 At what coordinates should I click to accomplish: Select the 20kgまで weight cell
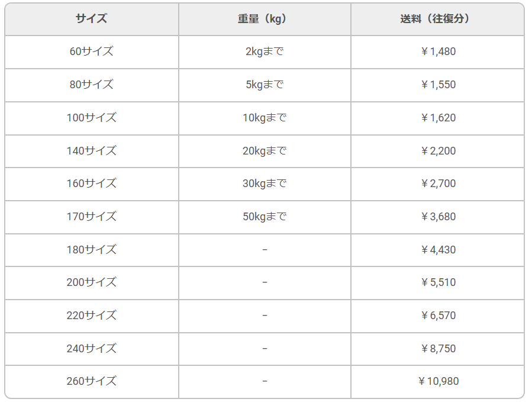[265, 151]
